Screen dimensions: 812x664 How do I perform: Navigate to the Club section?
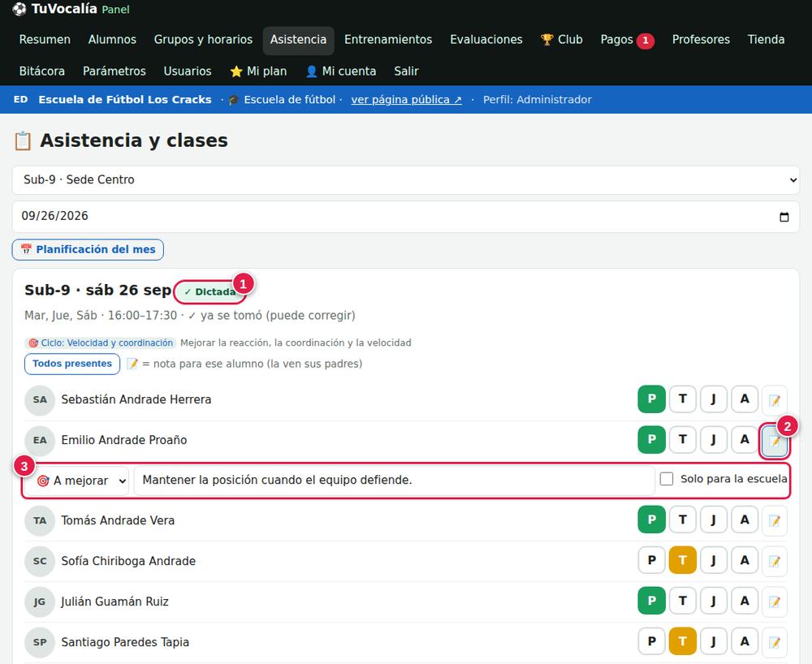561,40
